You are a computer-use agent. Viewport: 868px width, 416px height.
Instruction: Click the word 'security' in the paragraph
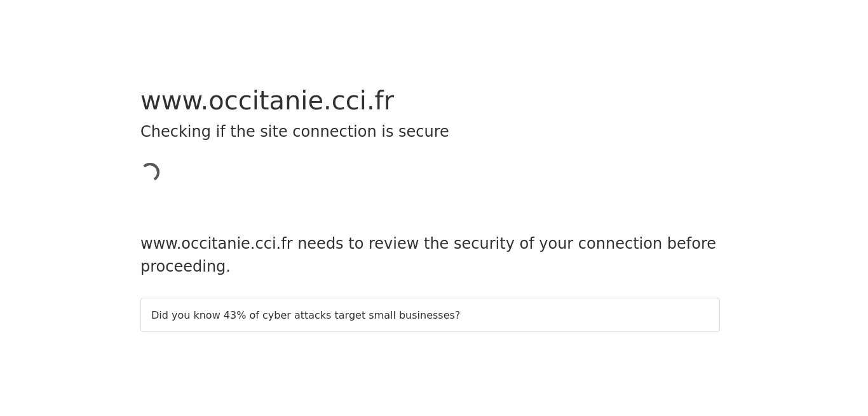[484, 244]
